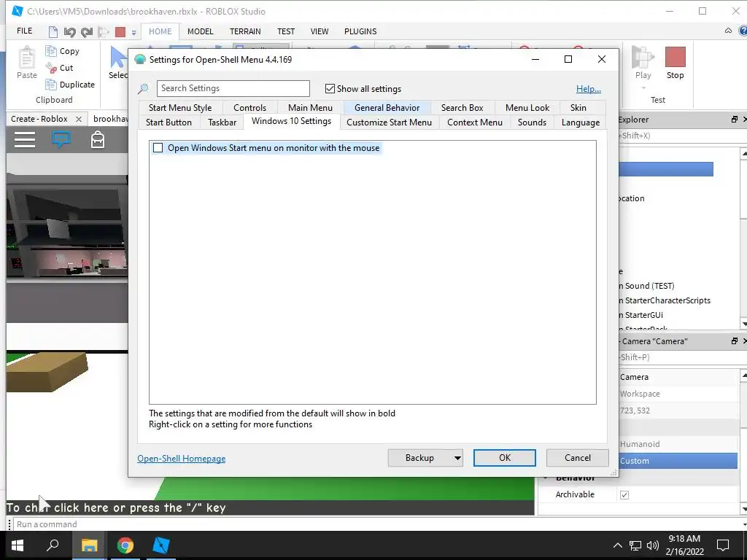Screen dimensions: 747x560
Task: Open the Windows Start button
Action: coord(18,545)
